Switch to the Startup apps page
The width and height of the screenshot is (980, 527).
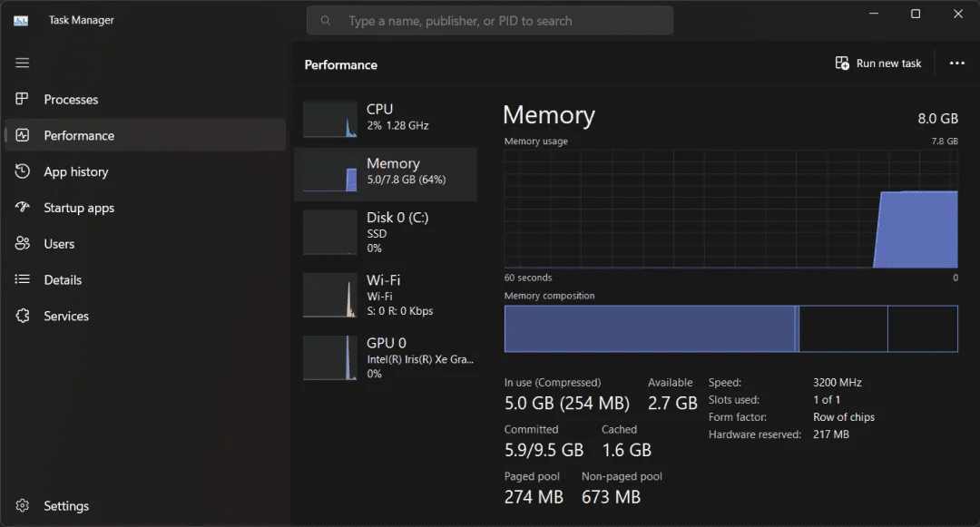click(x=145, y=208)
